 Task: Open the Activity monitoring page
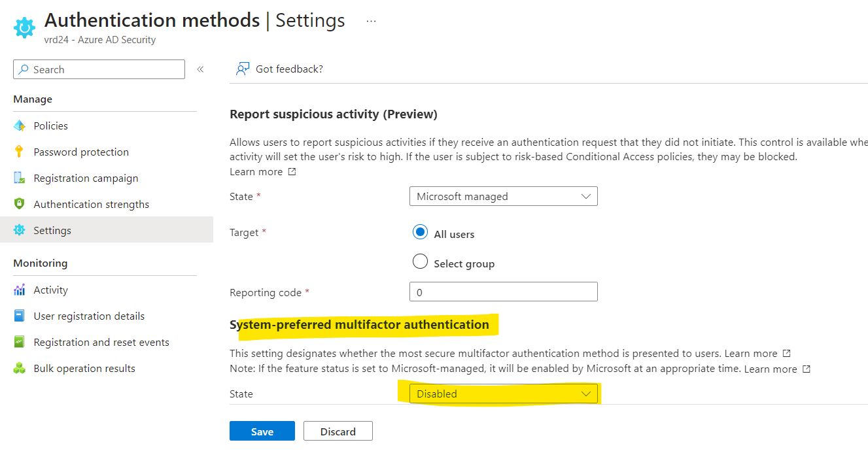(x=50, y=290)
